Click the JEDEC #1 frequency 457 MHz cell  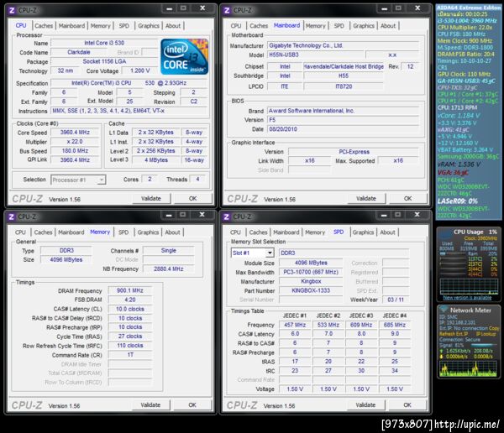tap(295, 325)
